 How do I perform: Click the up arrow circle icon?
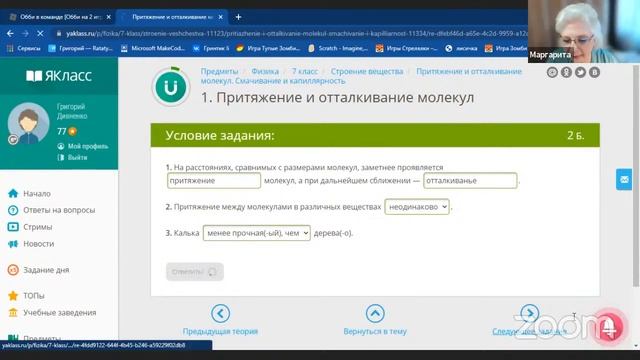[x=375, y=313]
